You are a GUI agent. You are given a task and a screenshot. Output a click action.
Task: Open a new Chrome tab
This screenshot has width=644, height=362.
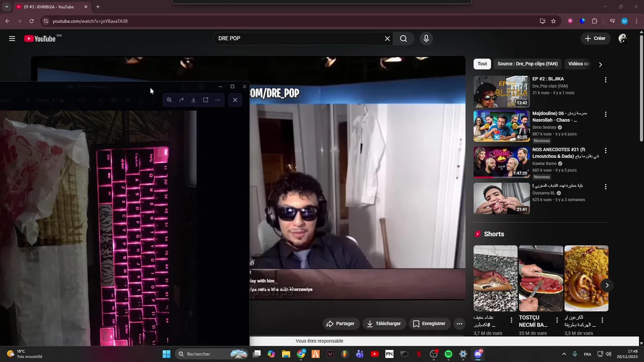pyautogui.click(x=98, y=7)
